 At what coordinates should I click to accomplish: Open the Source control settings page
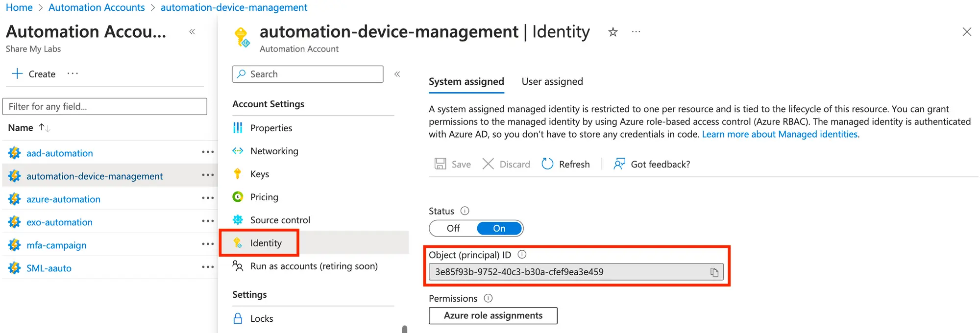pos(280,220)
